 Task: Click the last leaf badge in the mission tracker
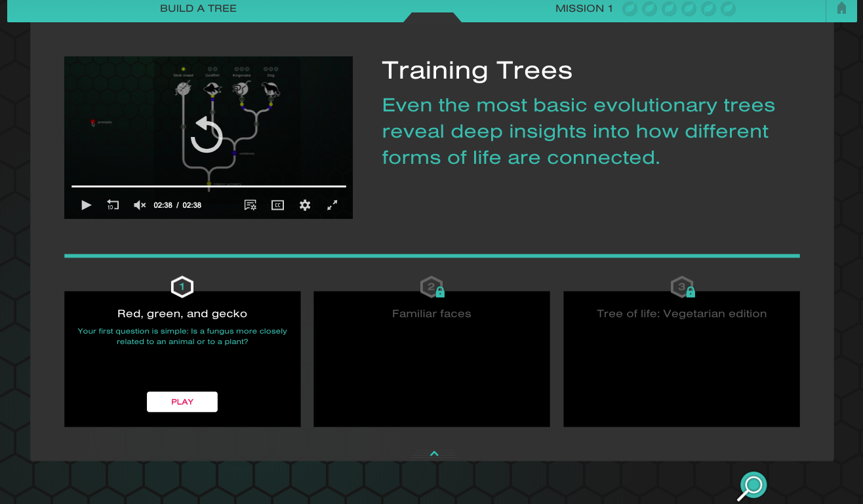[728, 9]
